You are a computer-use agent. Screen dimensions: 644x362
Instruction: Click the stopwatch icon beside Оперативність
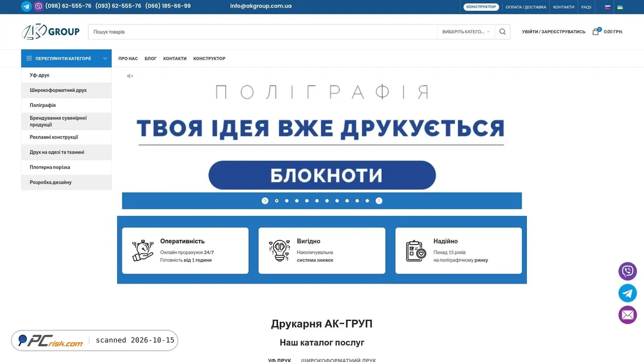pyautogui.click(x=142, y=250)
